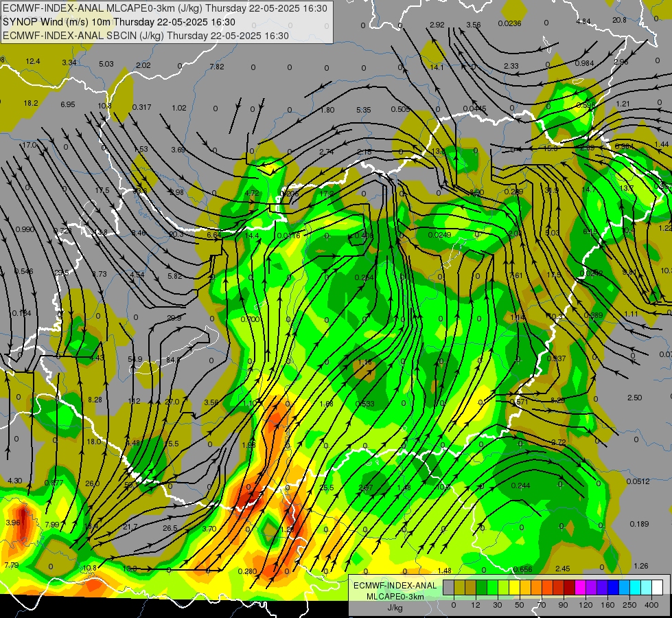Click the map value 0.0236
This screenshot has height=618, width=672.
click(x=509, y=23)
